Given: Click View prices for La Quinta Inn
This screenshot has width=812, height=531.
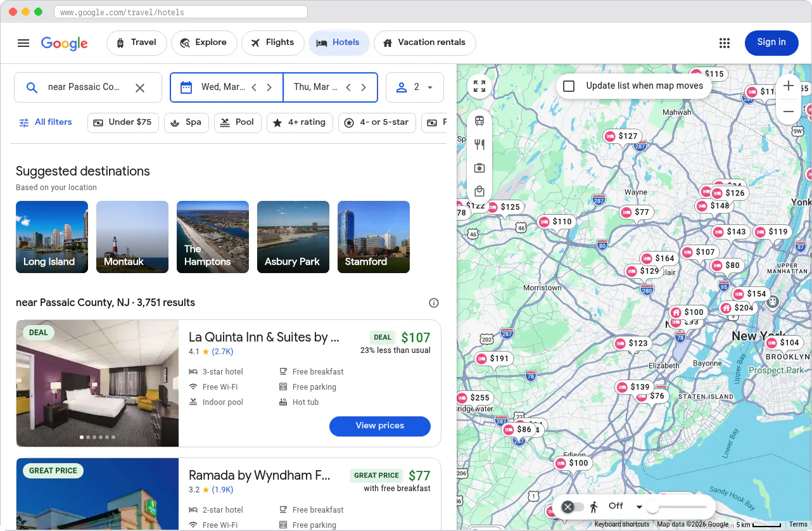Looking at the screenshot, I should [x=379, y=426].
